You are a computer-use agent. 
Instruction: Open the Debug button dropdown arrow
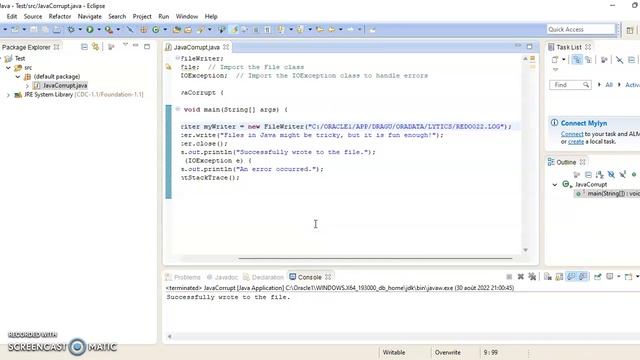point(80,29)
